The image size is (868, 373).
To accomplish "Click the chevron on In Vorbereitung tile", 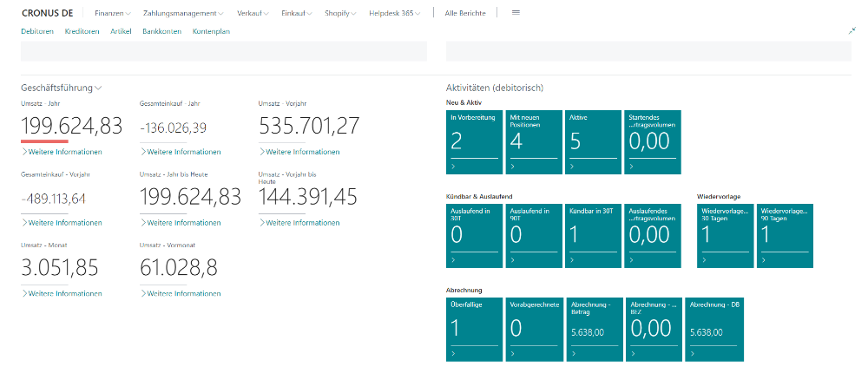I will pos(452,166).
